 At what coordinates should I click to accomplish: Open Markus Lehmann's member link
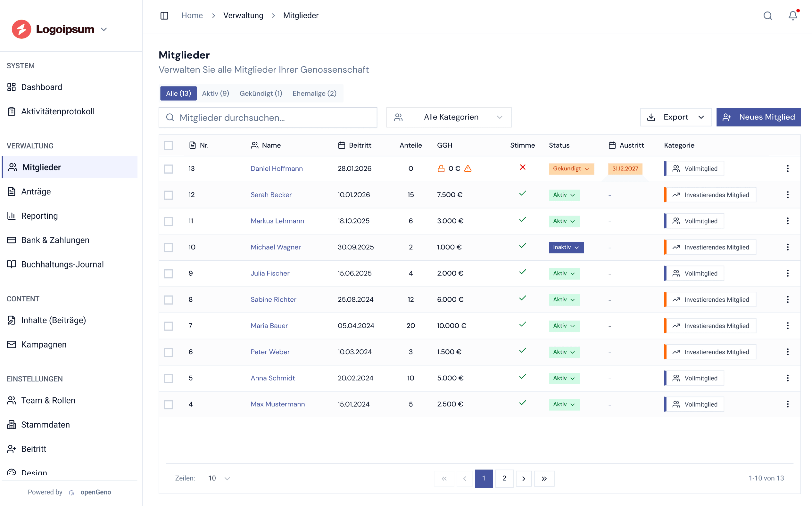click(277, 221)
